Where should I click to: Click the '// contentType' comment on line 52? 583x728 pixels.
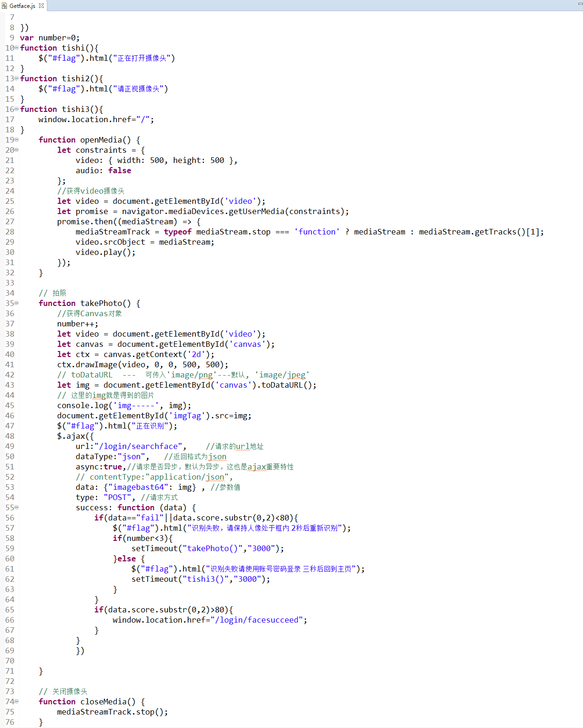(x=154, y=477)
